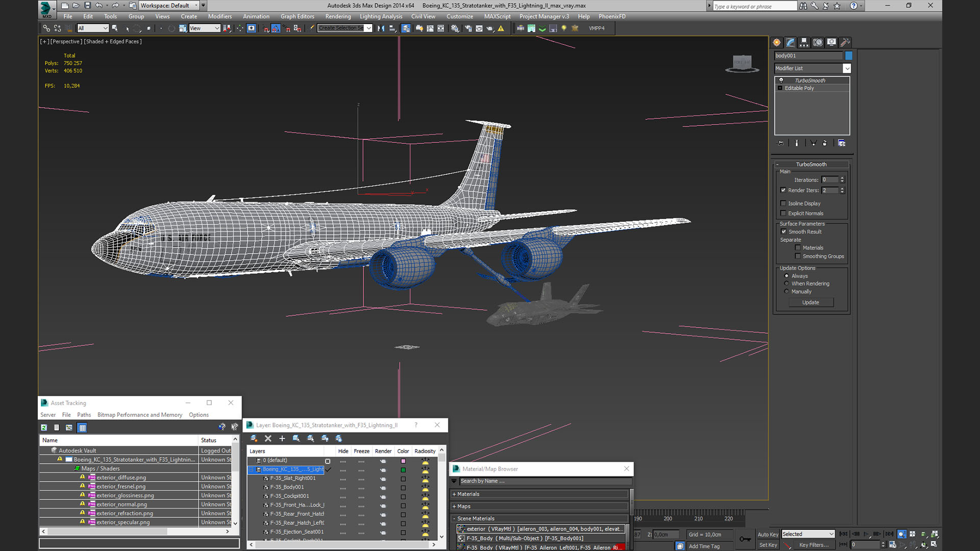Open the Display command panel tab
980x551 pixels.
pyautogui.click(x=831, y=42)
